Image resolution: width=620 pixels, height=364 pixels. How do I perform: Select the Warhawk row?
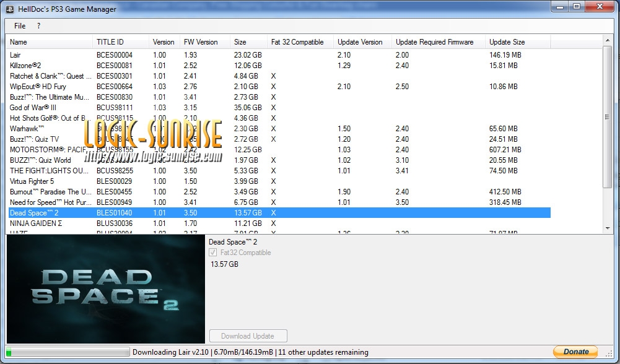(279, 128)
